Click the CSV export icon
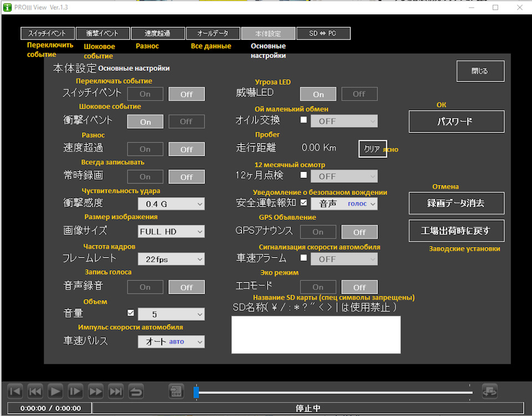Screen dimensions: 532x416 pos(176,392)
